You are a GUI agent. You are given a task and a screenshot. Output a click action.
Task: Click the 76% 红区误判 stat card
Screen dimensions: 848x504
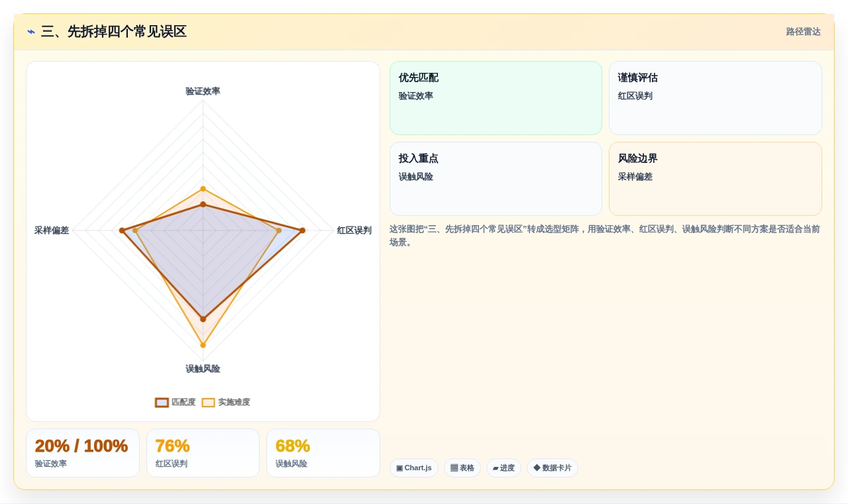pyautogui.click(x=203, y=453)
